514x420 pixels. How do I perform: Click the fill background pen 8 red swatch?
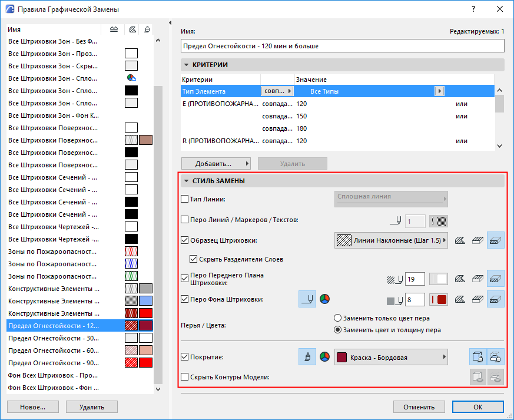[439, 299]
